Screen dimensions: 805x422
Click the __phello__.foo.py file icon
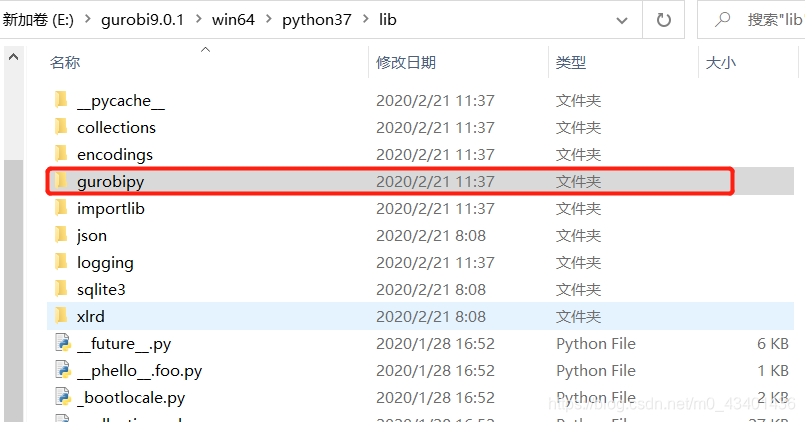63,370
